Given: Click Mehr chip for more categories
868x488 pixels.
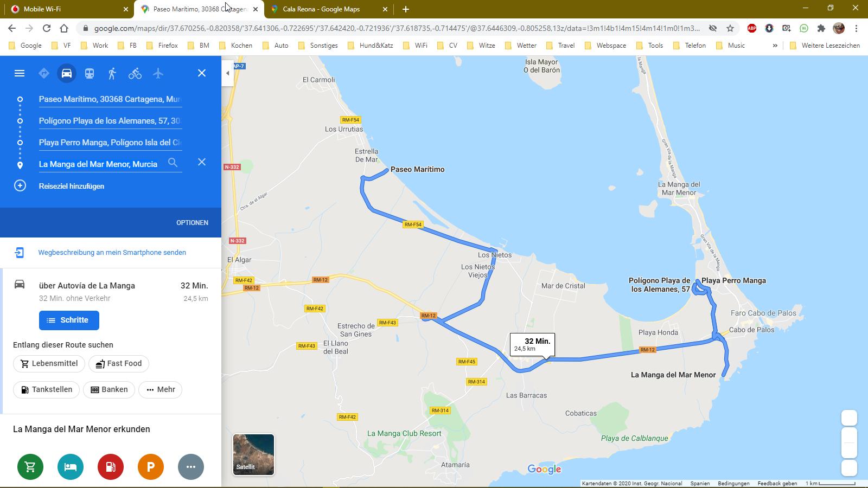Looking at the screenshot, I should [161, 389].
